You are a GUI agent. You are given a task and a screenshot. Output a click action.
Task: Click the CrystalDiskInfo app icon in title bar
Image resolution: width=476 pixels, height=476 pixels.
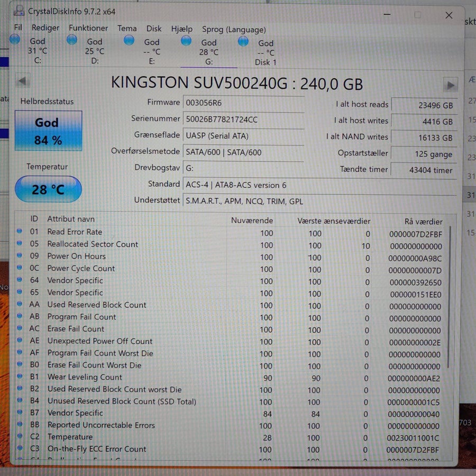click(19, 11)
